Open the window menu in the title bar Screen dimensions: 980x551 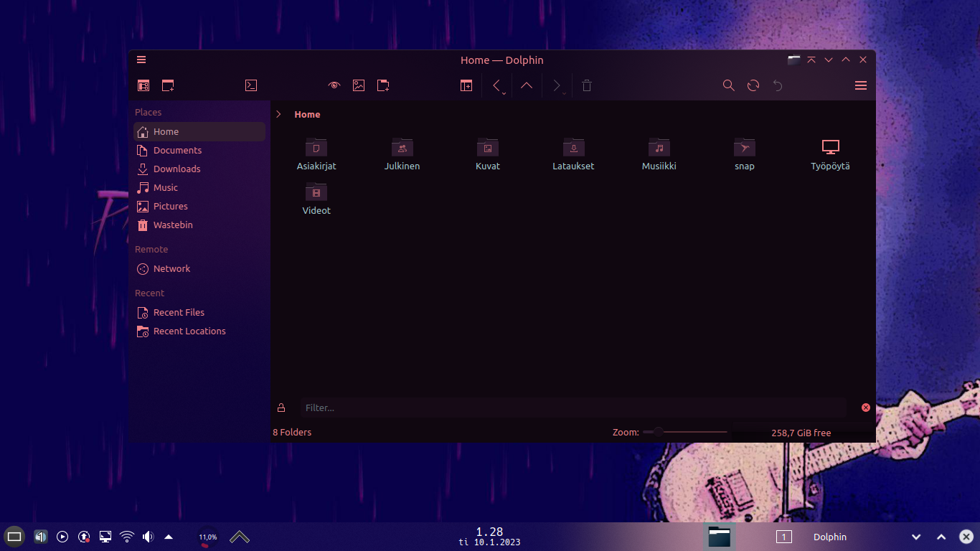141,60
